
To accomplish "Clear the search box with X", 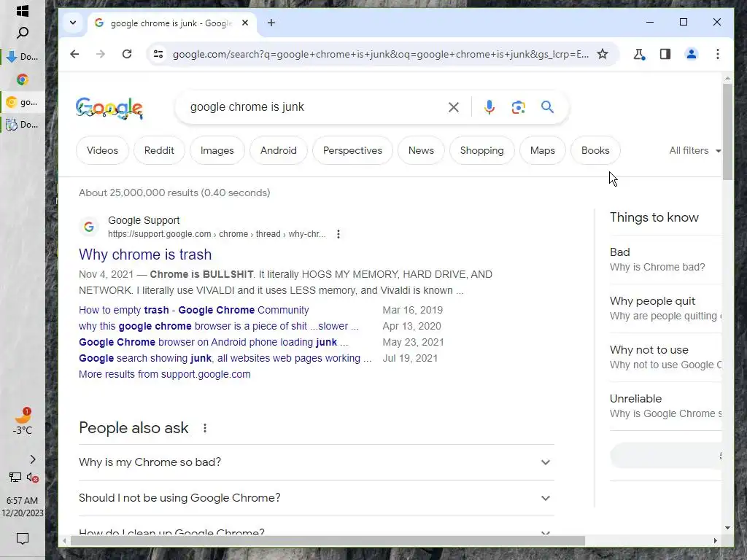I will pyautogui.click(x=454, y=107).
